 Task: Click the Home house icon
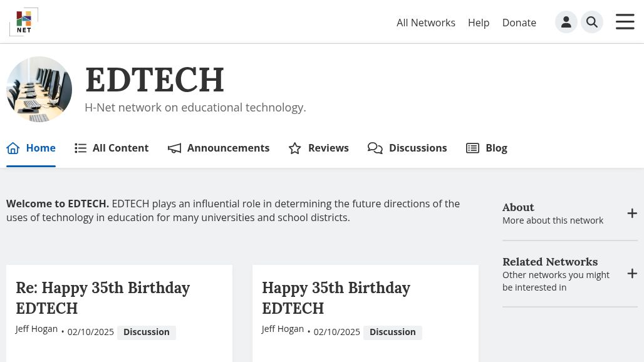13,148
